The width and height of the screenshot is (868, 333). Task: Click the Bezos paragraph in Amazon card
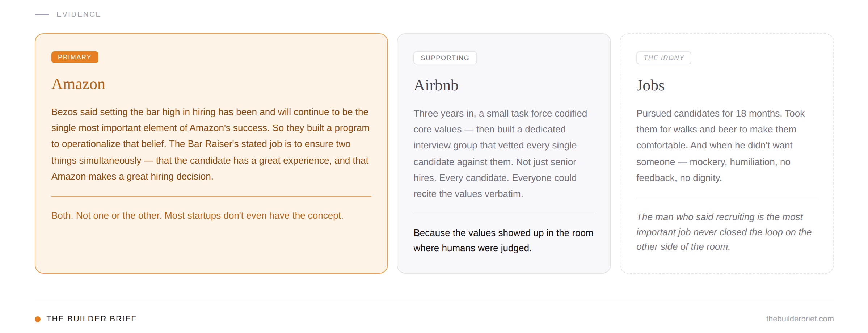[210, 144]
